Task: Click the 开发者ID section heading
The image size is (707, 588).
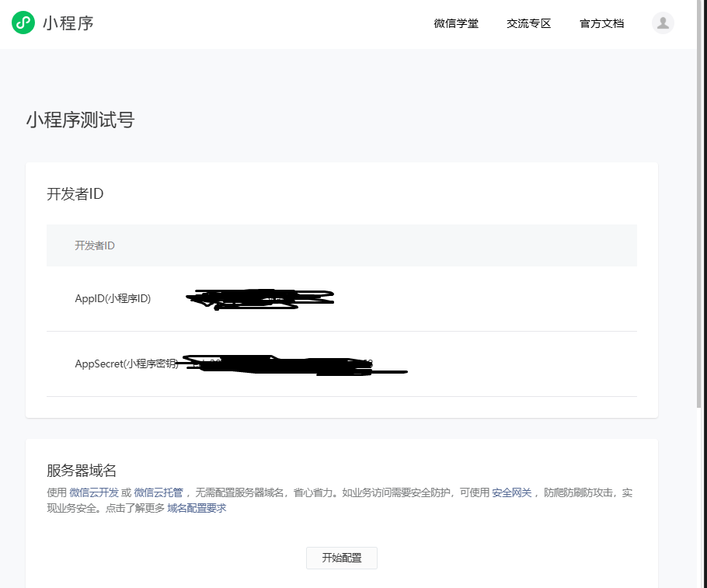Action: (75, 194)
